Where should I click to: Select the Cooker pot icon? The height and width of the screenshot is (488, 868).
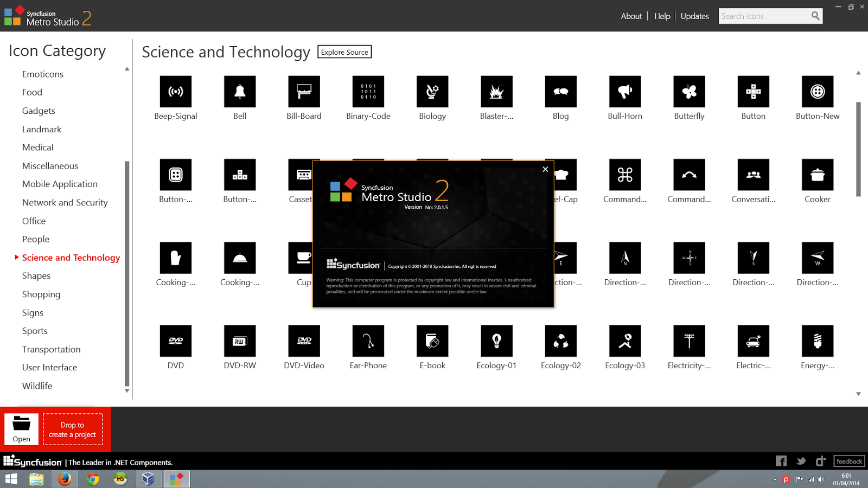coord(816,175)
